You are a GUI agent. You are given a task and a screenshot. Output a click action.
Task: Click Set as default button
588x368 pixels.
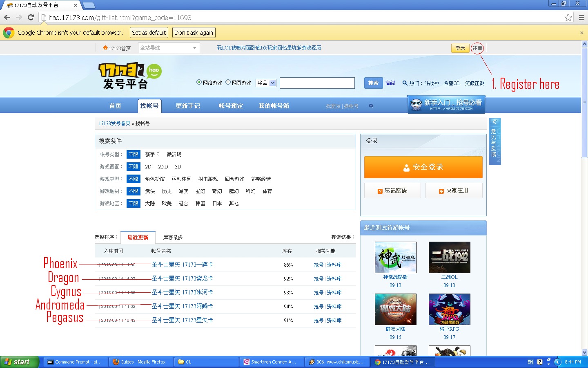point(149,33)
